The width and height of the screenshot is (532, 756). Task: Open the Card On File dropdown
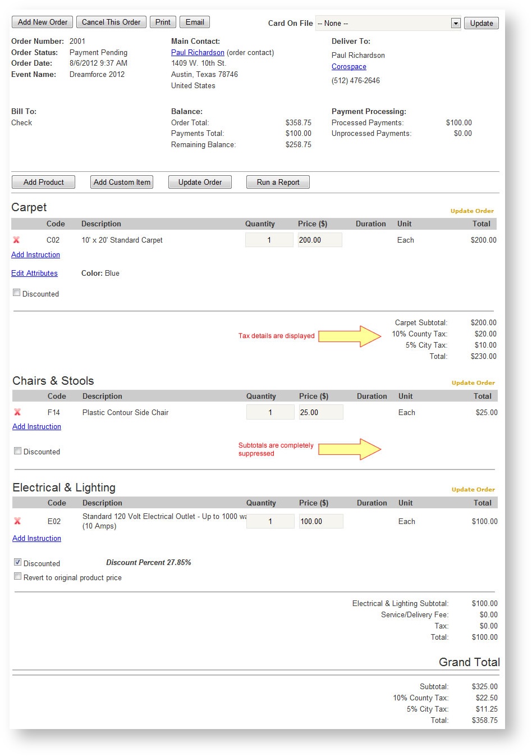point(455,23)
